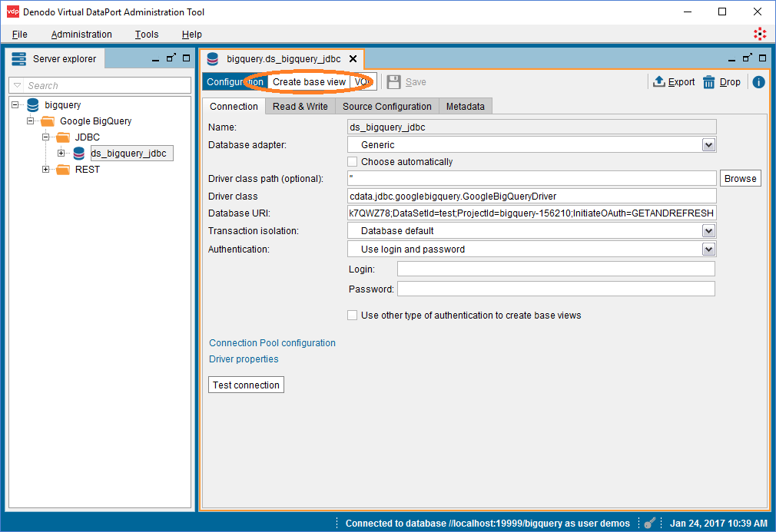Select Google BigQuery tree item label
The height and width of the screenshot is (532, 776).
click(x=96, y=121)
